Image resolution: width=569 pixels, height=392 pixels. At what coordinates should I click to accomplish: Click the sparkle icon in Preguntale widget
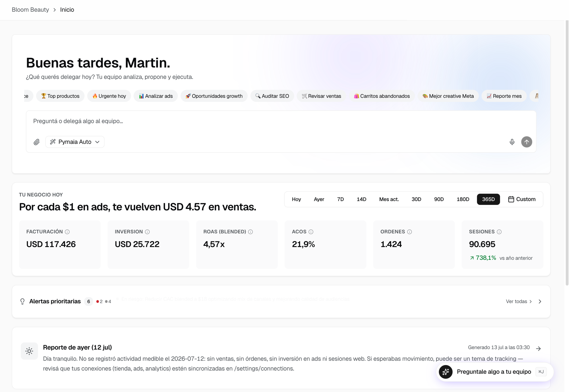(x=446, y=372)
